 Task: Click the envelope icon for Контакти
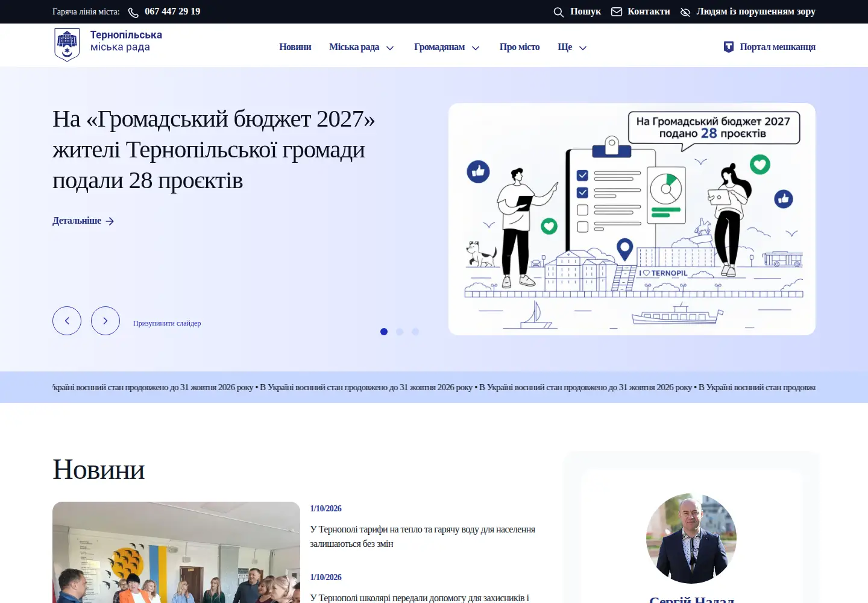617,11
